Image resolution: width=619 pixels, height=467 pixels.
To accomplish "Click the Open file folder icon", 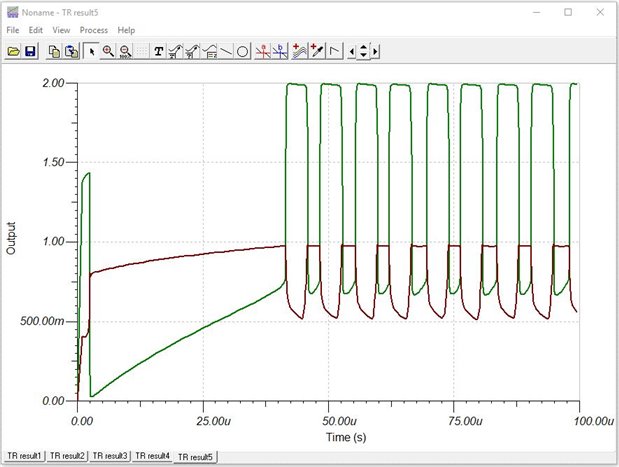I will (13, 51).
